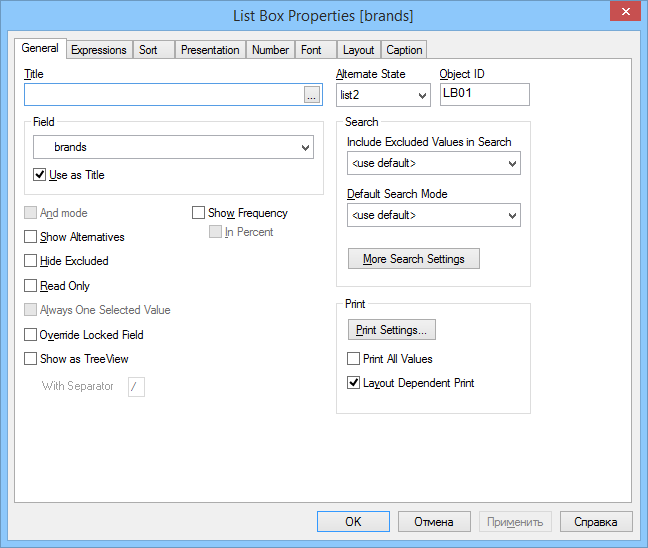648x548 pixels.
Task: Open the Presentation tab
Action: (x=210, y=50)
